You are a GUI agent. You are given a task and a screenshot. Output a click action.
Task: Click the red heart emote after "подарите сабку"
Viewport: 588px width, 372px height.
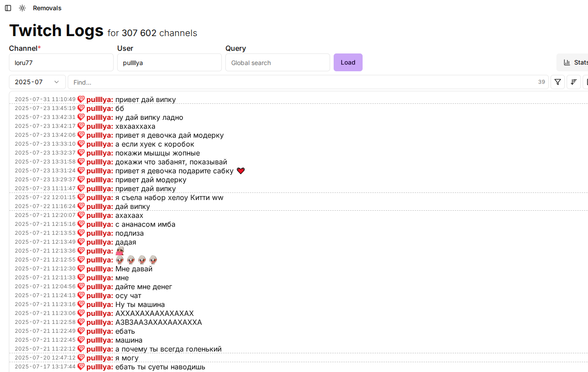click(x=241, y=171)
